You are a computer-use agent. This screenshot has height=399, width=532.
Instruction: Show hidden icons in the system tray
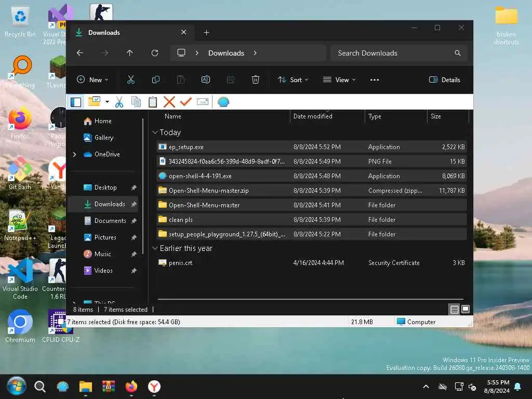pyautogui.click(x=426, y=387)
